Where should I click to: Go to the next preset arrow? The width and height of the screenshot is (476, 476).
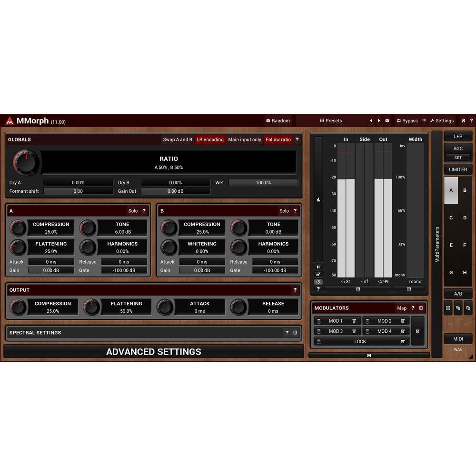click(379, 121)
